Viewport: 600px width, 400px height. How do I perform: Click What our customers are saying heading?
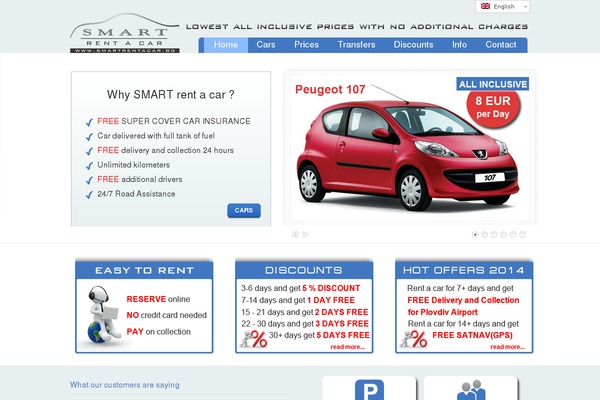[x=124, y=385]
